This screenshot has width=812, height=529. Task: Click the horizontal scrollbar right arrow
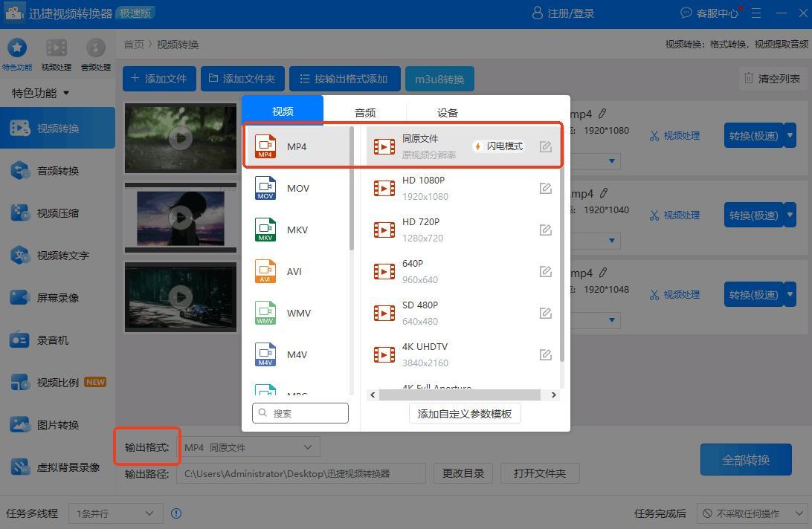tap(553, 395)
